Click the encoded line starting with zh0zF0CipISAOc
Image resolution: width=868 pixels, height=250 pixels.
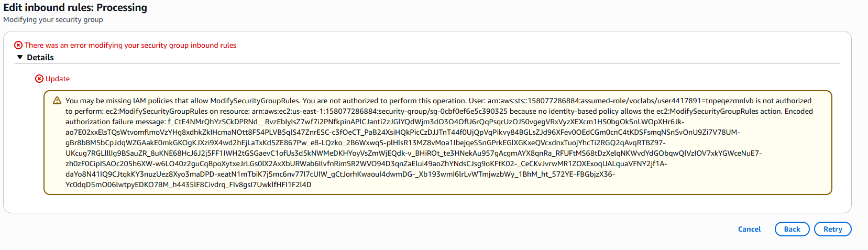point(366,164)
